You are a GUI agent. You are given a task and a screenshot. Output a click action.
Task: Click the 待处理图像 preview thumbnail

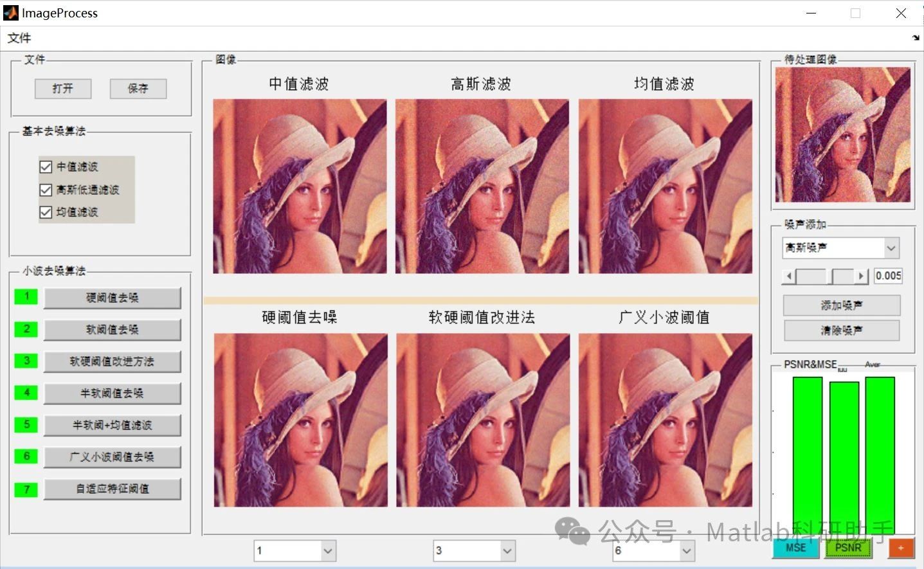(x=843, y=134)
